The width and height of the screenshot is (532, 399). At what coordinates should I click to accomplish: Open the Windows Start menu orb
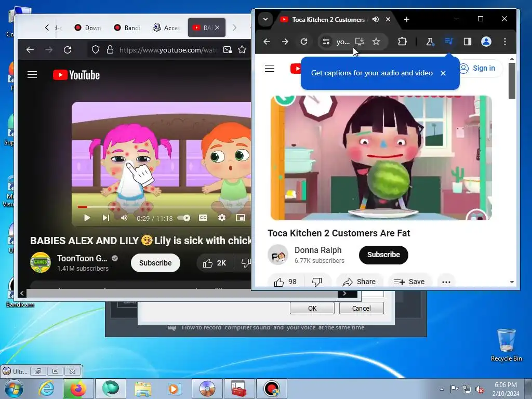[14, 389]
